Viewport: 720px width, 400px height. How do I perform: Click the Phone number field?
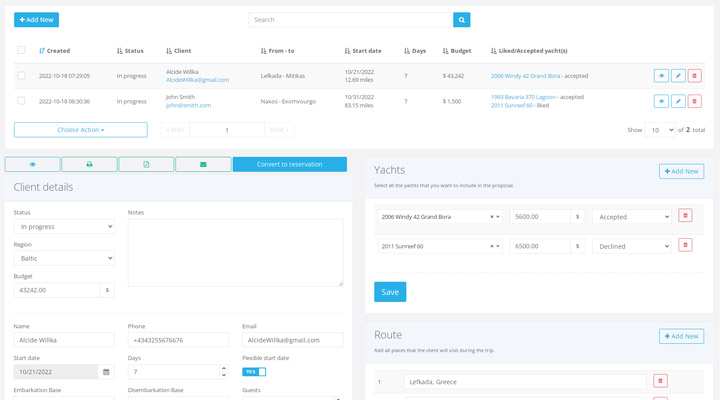pyautogui.click(x=178, y=340)
